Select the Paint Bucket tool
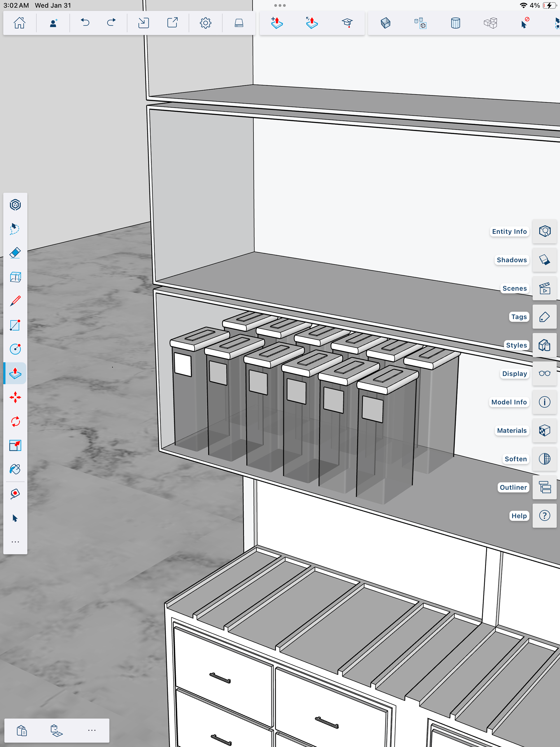This screenshot has height=747, width=560. tap(15, 469)
